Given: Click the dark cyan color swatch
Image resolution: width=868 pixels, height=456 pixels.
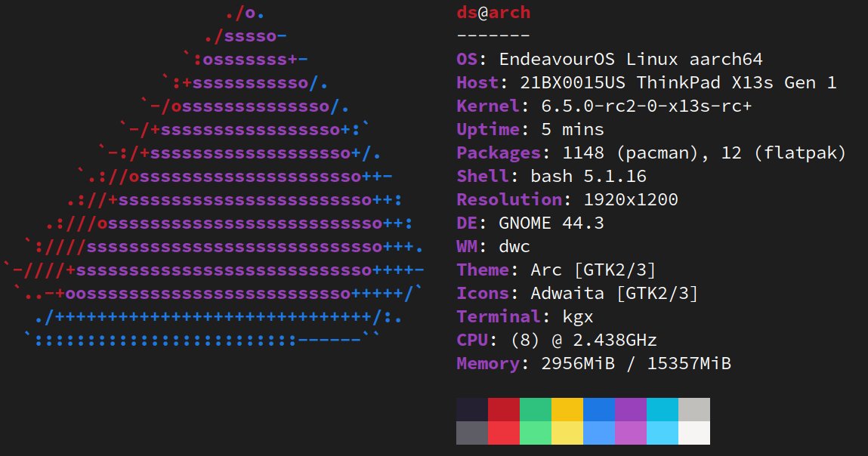Looking at the screenshot, I should (662, 409).
